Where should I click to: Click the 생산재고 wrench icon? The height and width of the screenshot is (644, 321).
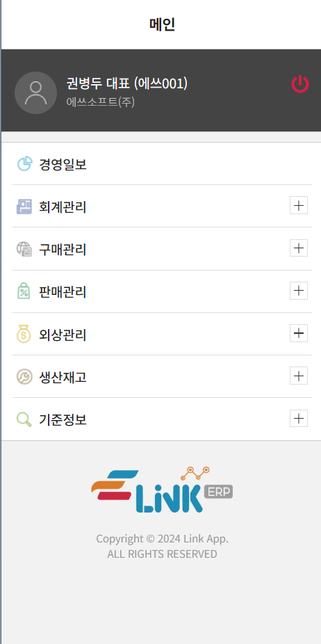[x=24, y=377]
